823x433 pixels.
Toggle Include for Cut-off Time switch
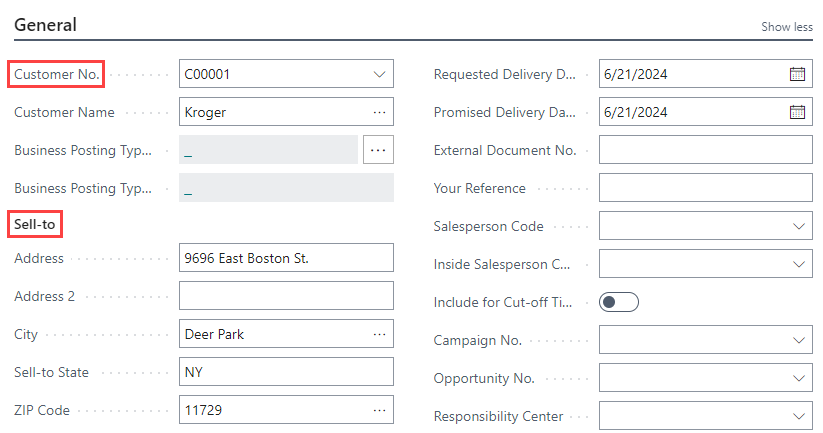(x=618, y=302)
